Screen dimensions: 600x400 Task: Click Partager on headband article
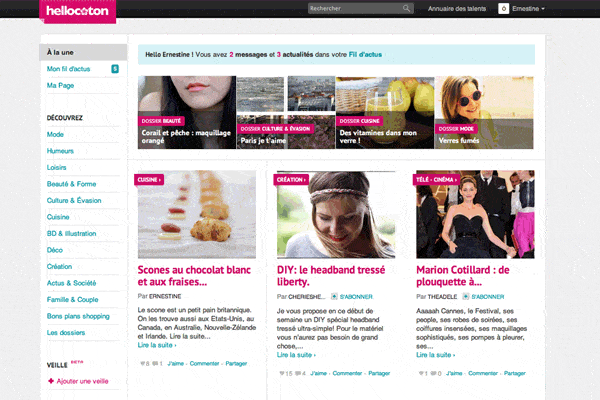[379, 374]
